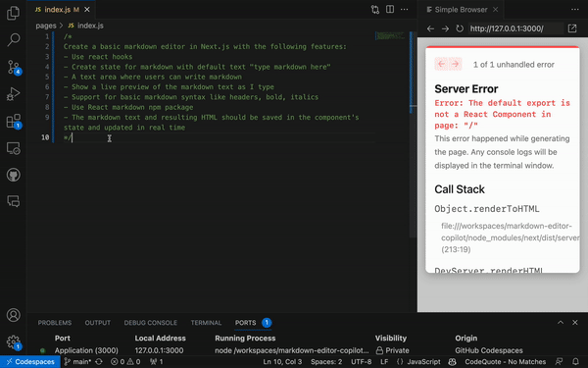Click the main branch status item
This screenshot has width=588, height=368.
[x=77, y=362]
